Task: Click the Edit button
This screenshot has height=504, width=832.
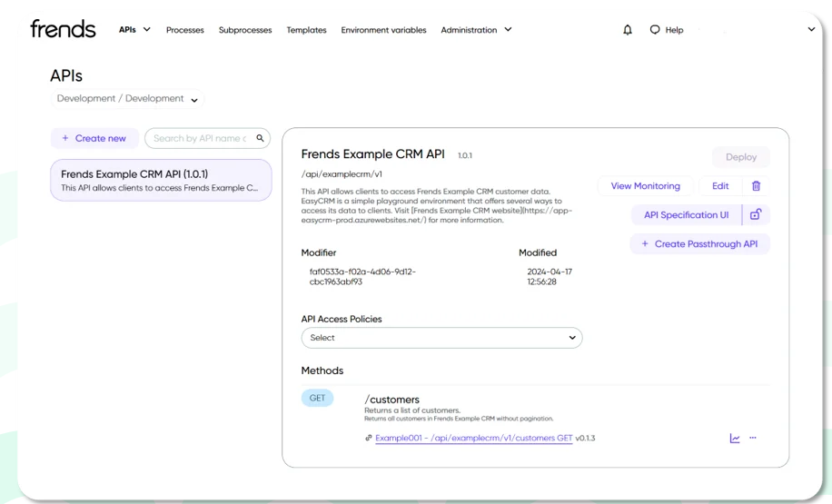Action: 720,185
